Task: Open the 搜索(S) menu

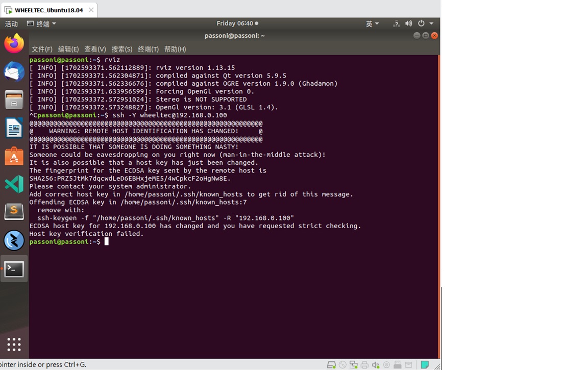Action: [122, 49]
